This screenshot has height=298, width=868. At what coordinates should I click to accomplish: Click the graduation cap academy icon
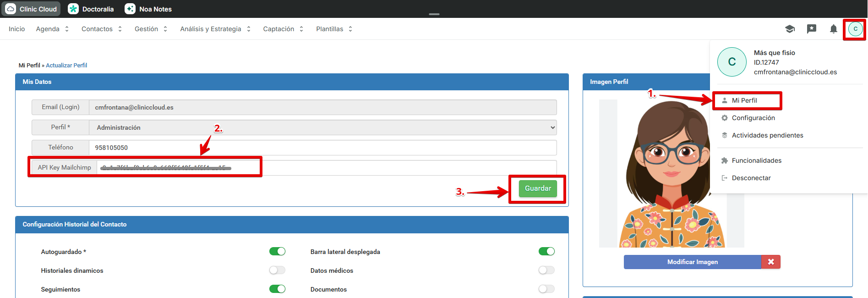pyautogui.click(x=790, y=29)
